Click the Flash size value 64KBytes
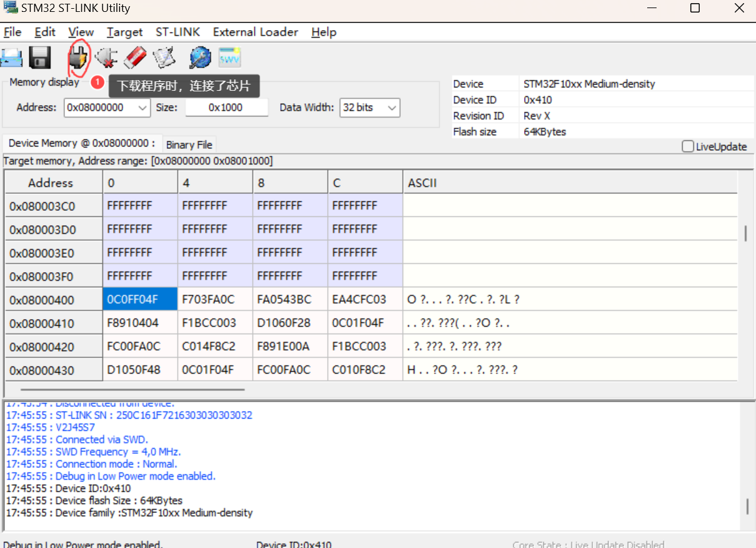The height and width of the screenshot is (548, 756). [x=545, y=132]
